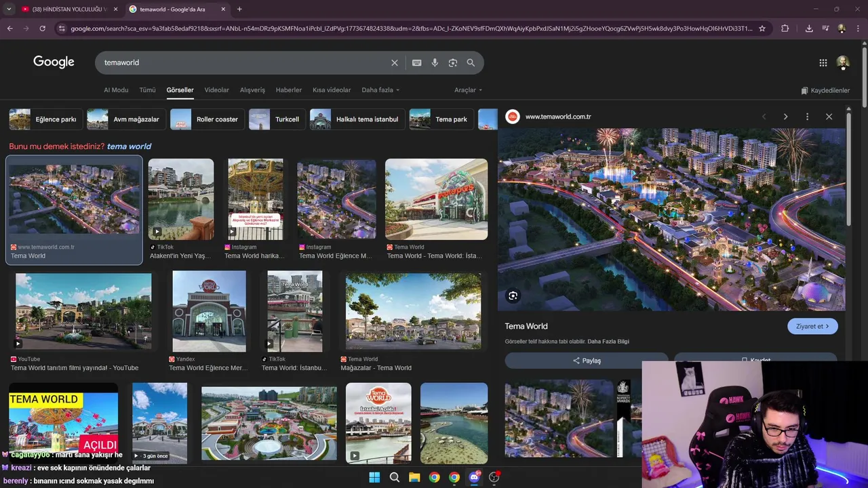Image resolution: width=868 pixels, height=488 pixels.
Task: Open the tab search dropdown arrow
Action: [8, 9]
